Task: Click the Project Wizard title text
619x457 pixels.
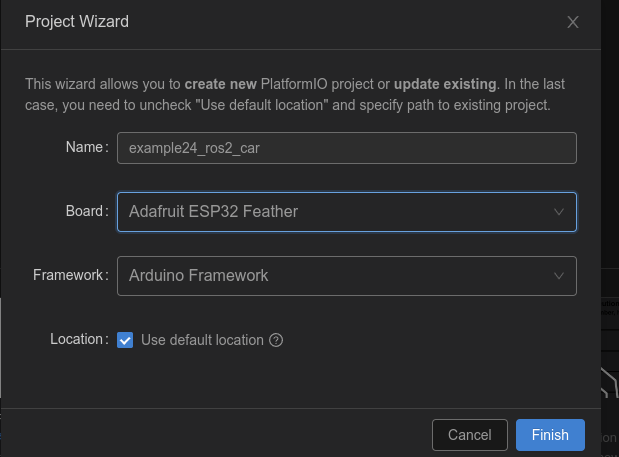Action: (77, 21)
